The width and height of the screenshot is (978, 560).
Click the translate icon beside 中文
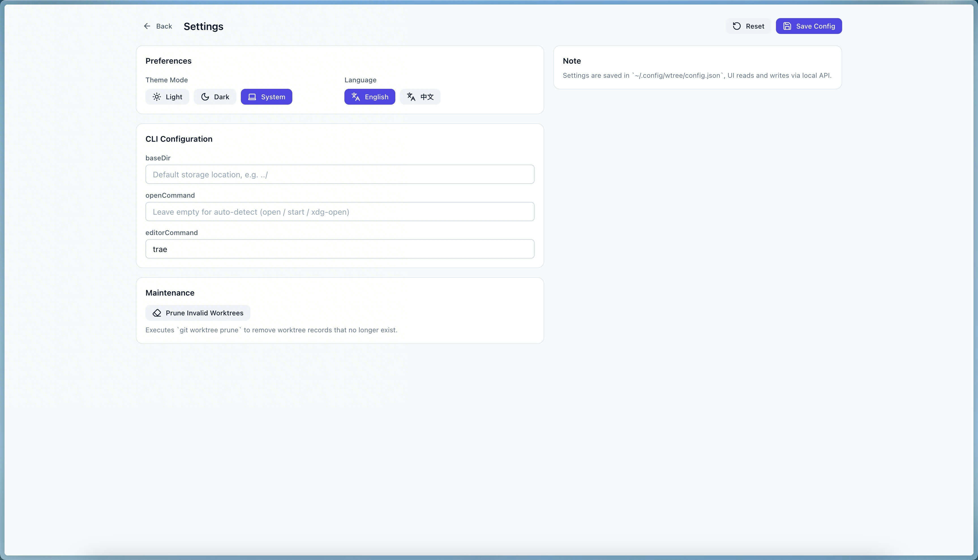coord(411,97)
